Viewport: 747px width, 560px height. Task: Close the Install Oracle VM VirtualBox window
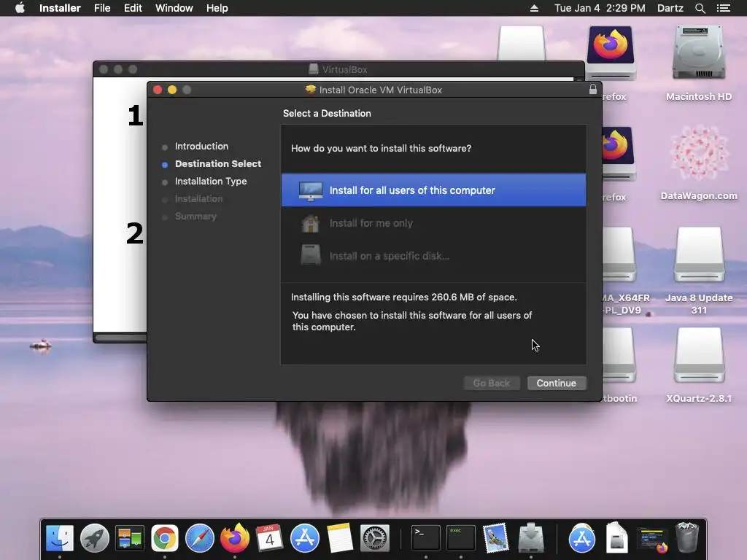coord(158,90)
